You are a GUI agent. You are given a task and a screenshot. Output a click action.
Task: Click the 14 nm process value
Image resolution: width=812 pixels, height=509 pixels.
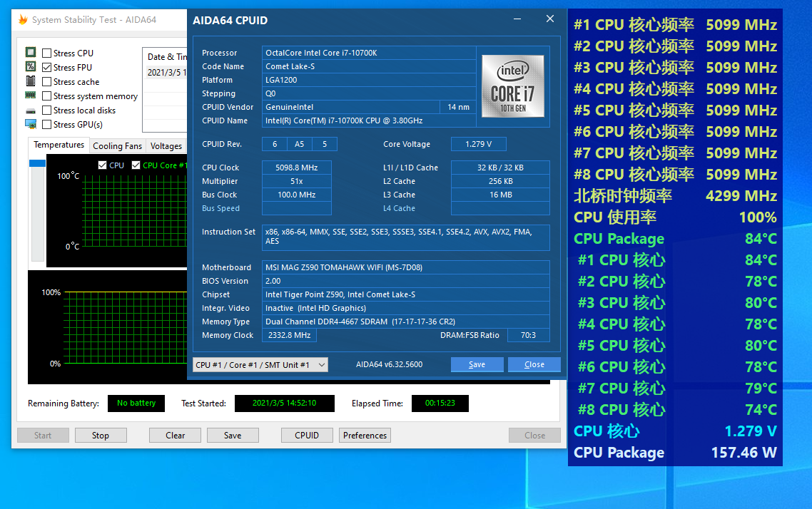[458, 107]
